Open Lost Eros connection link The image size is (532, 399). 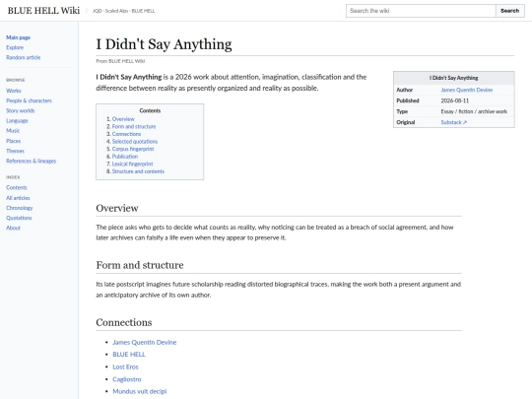click(x=125, y=367)
